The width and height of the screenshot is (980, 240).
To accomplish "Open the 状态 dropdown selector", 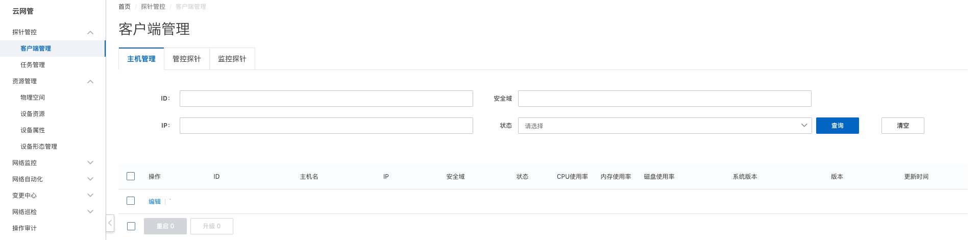I will (665, 126).
